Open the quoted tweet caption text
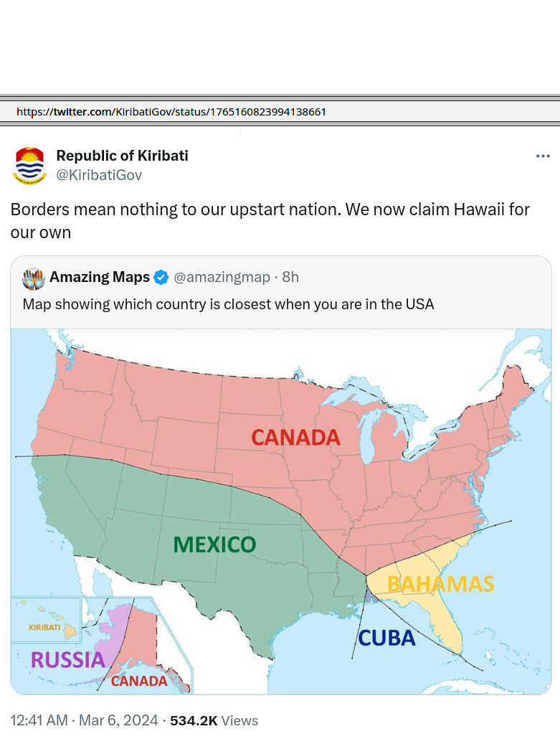 (229, 304)
